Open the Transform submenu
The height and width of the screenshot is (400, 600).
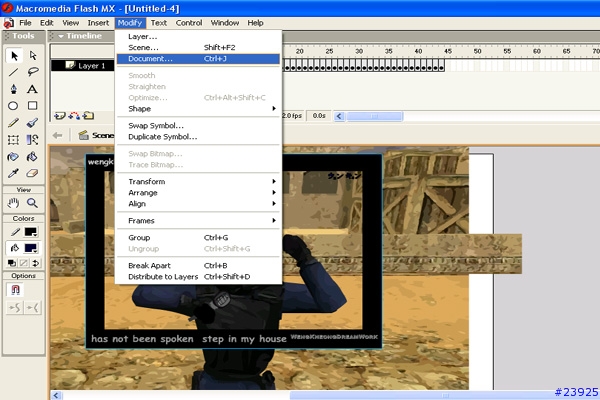[198, 181]
